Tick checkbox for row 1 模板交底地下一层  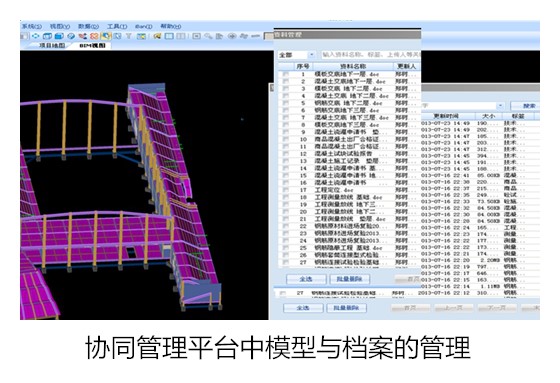click(x=286, y=74)
